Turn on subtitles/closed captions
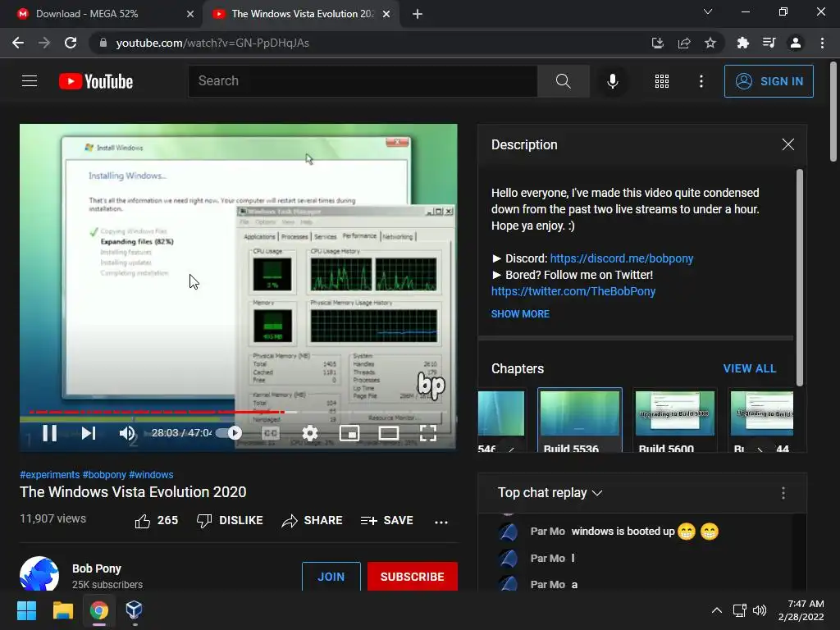 point(271,433)
